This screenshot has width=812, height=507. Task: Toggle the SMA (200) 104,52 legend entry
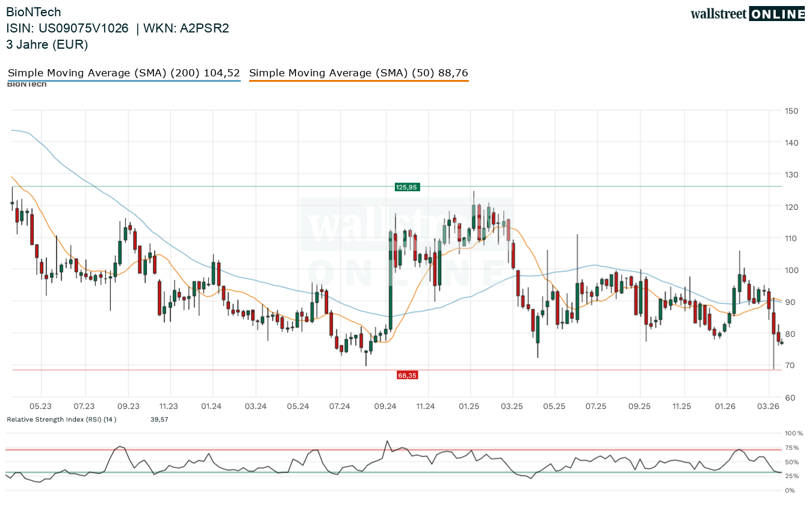tap(124, 73)
